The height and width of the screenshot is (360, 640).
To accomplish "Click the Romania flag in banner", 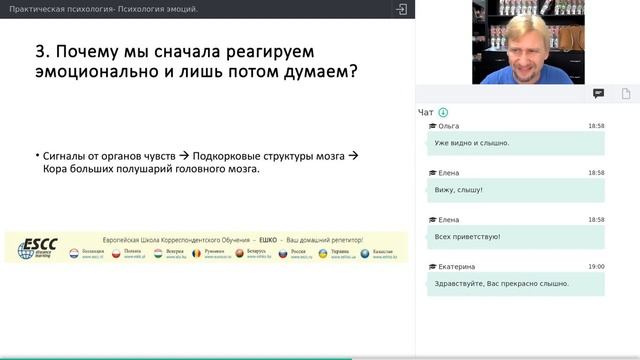I will [x=196, y=254].
